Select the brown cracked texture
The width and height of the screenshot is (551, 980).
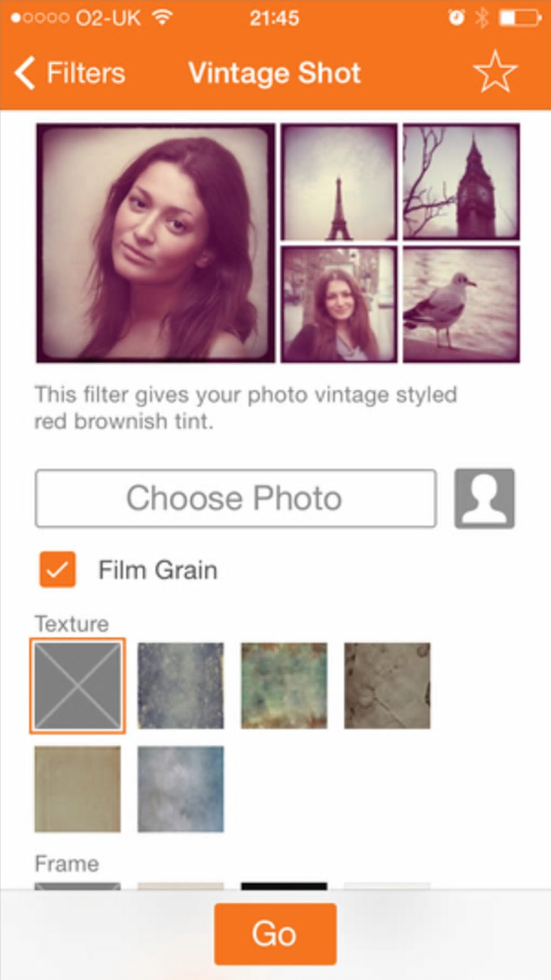(x=387, y=685)
